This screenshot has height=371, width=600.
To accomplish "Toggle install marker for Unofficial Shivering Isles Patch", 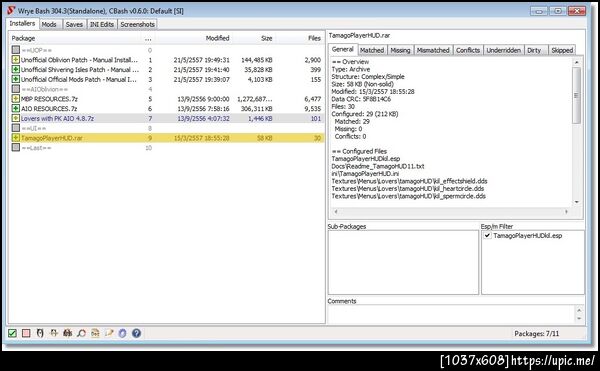I will [15, 69].
